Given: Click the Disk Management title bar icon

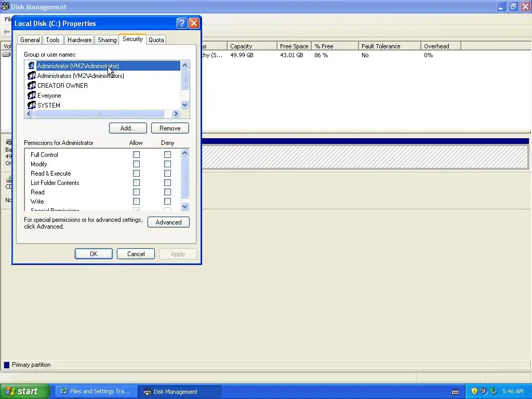Looking at the screenshot, I should (5, 6).
